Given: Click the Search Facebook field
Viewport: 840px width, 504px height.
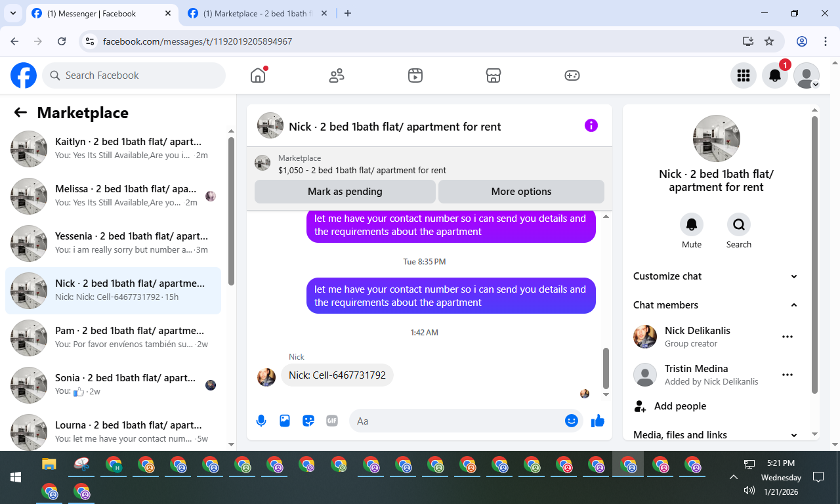Looking at the screenshot, I should [134, 75].
